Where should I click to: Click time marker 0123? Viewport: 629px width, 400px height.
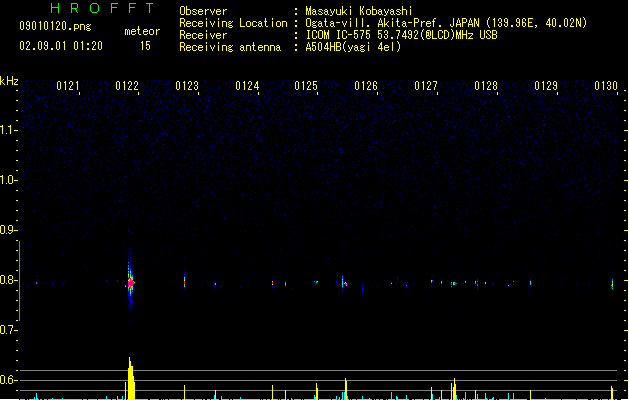(x=187, y=86)
